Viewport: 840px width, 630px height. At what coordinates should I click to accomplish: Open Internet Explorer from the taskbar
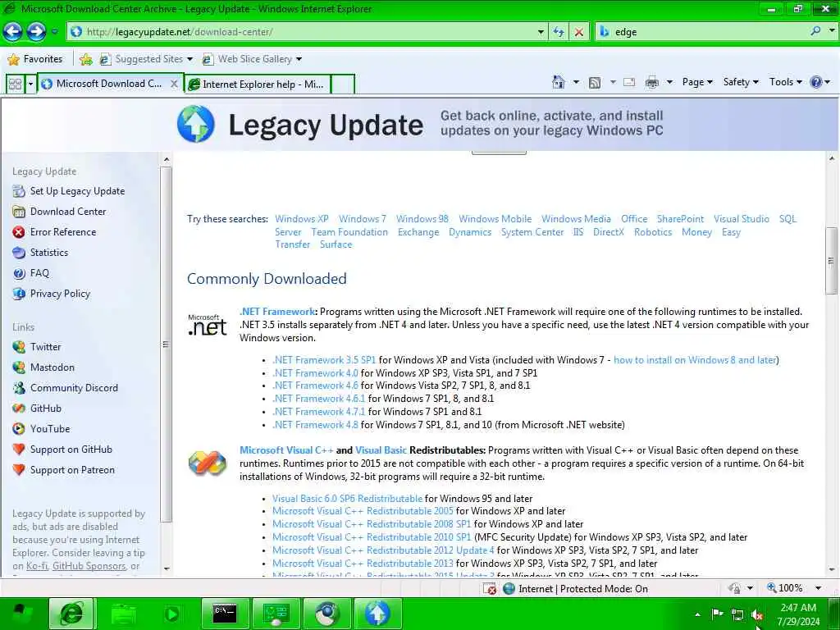(x=72, y=614)
